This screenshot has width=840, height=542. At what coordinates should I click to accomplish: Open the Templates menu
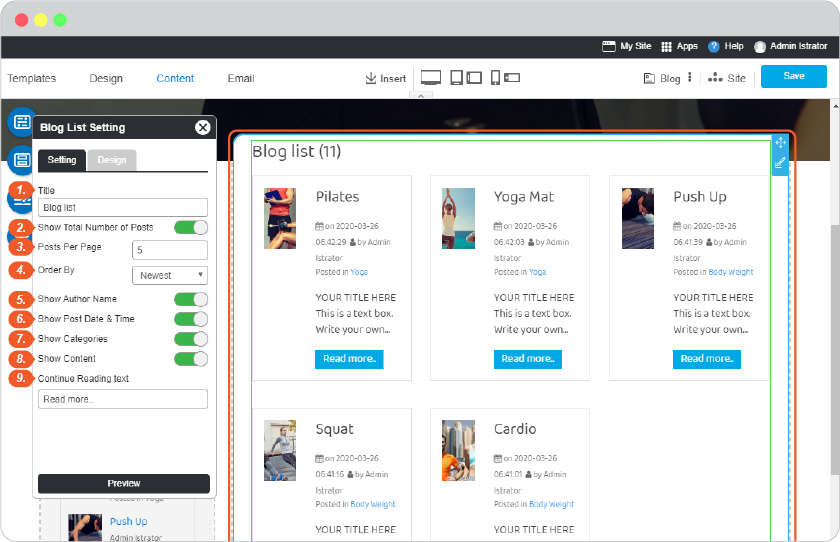point(32,78)
